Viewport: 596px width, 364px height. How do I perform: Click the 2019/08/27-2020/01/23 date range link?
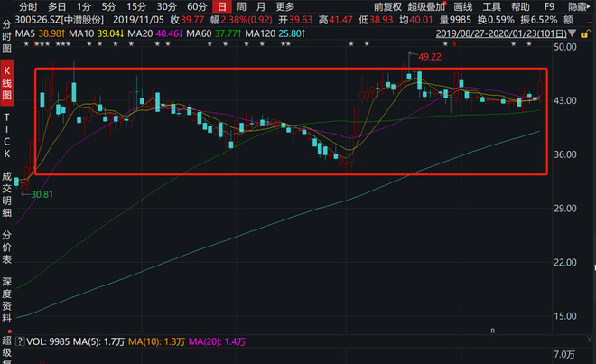click(501, 33)
